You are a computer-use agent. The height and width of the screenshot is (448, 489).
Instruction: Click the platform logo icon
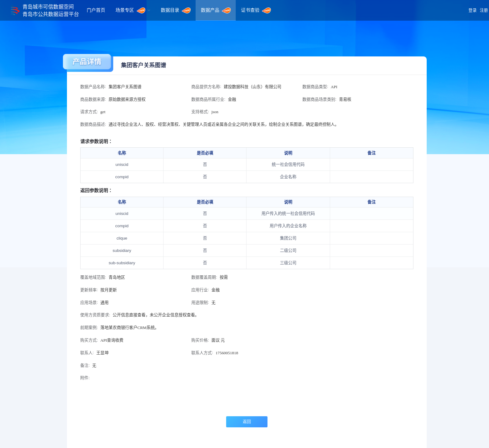15,10
